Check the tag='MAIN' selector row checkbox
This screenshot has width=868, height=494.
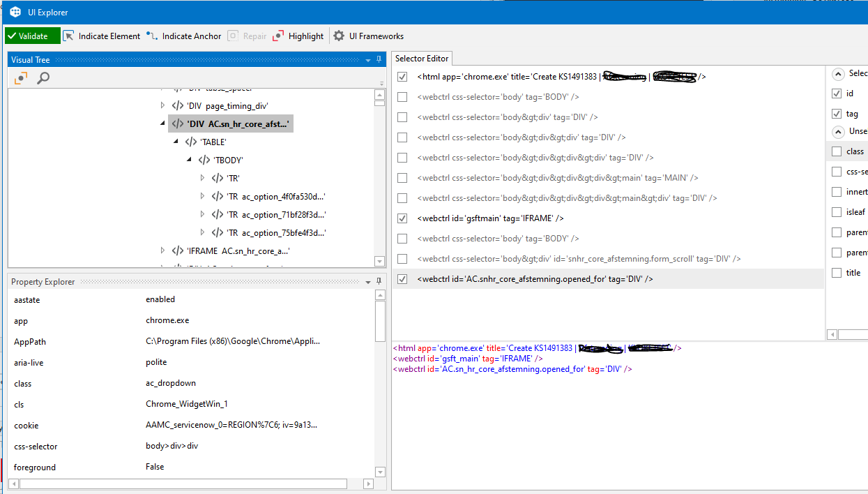402,178
